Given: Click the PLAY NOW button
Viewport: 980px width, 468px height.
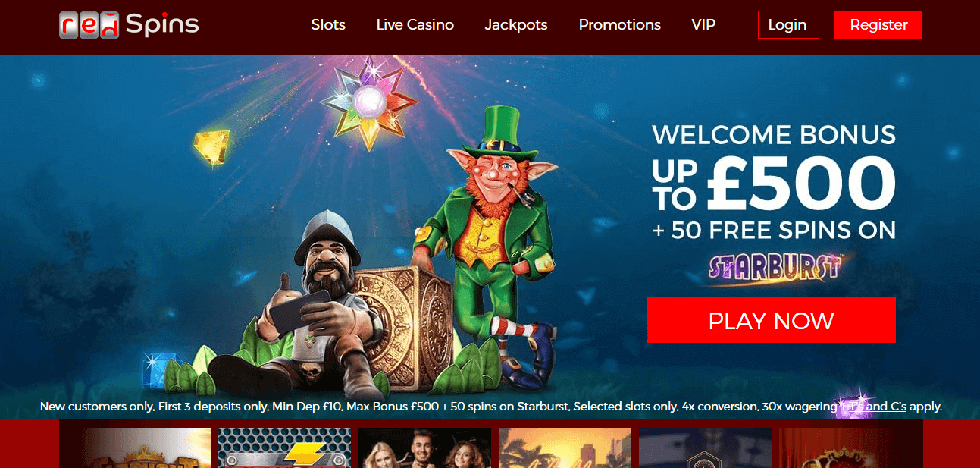Looking at the screenshot, I should click(x=772, y=320).
